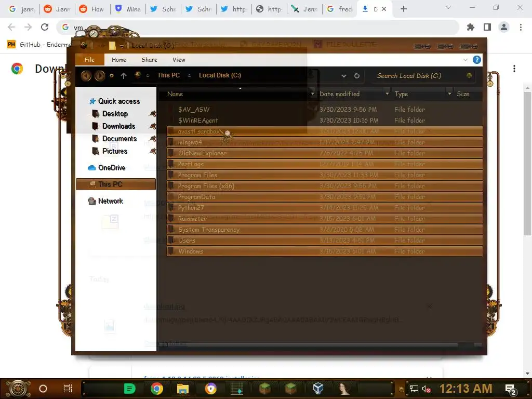Sort by the Size column header
The image size is (532, 399).
click(463, 94)
